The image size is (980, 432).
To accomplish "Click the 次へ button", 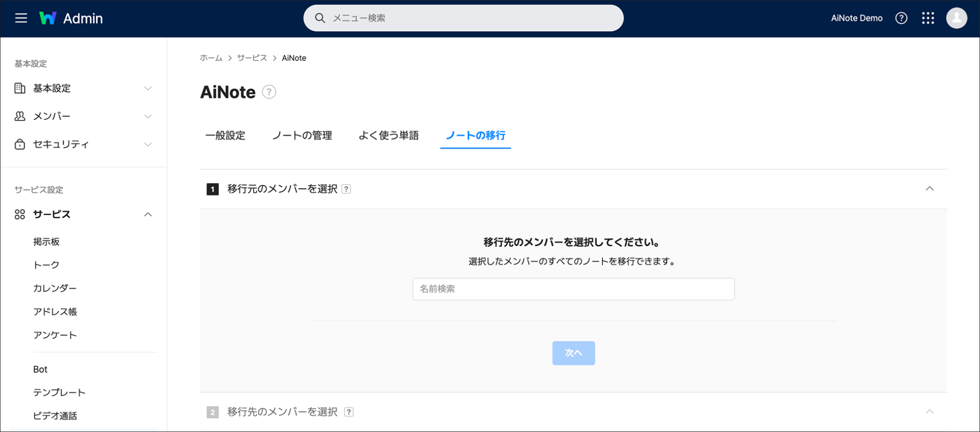I will click(573, 352).
